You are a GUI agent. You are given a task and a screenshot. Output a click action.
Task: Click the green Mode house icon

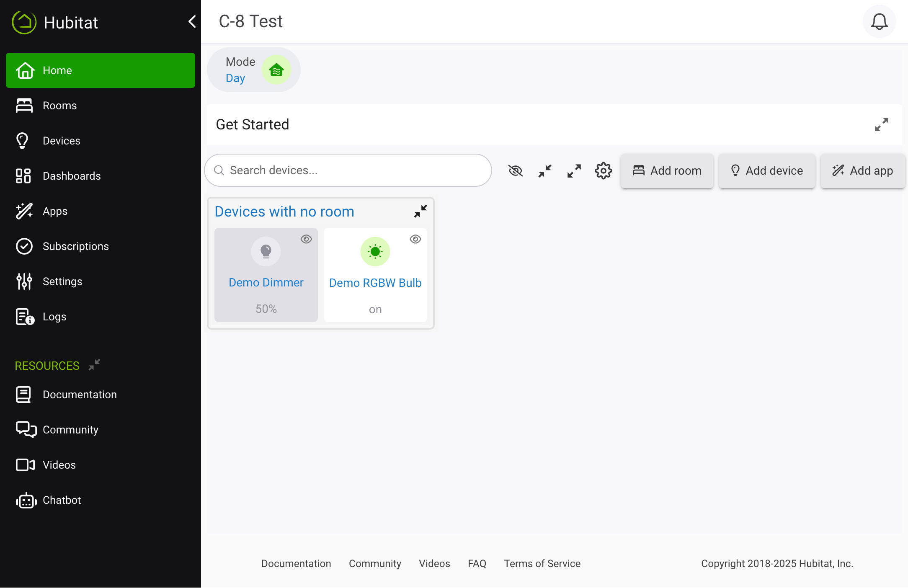pos(276,70)
